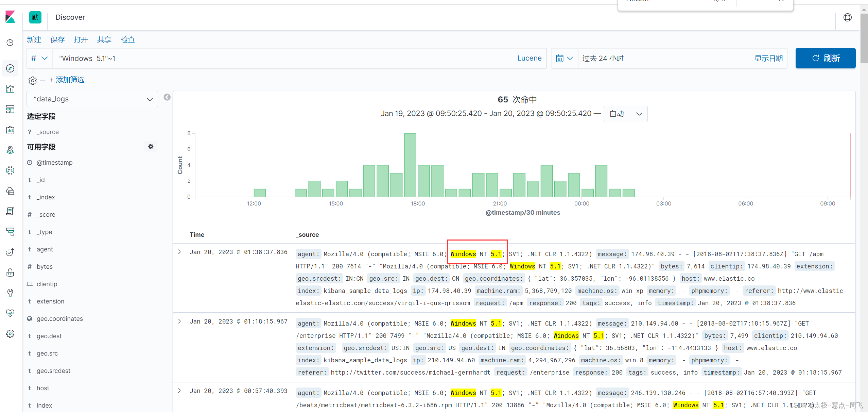The height and width of the screenshot is (412, 868).
Task: Open the data_logs index pattern dropdown
Action: [92, 99]
